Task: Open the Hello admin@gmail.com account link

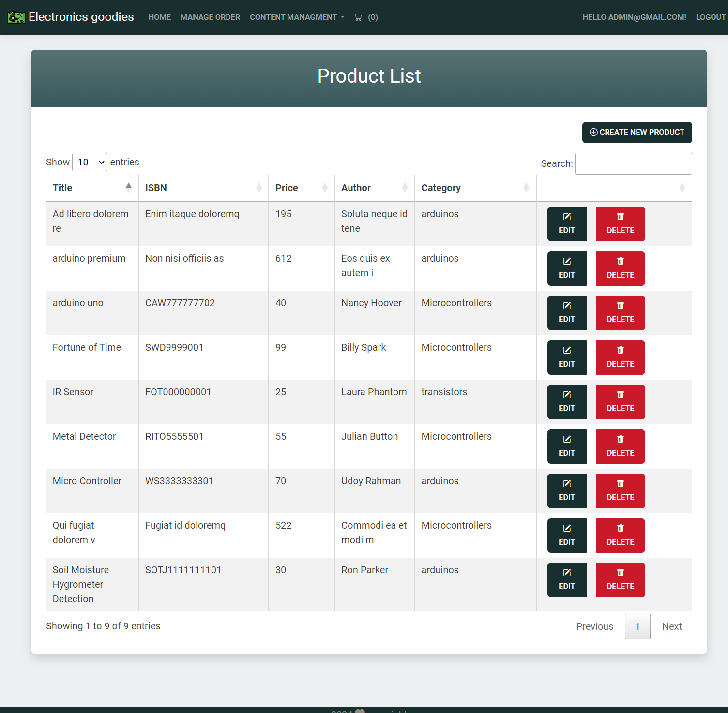Action: click(634, 17)
